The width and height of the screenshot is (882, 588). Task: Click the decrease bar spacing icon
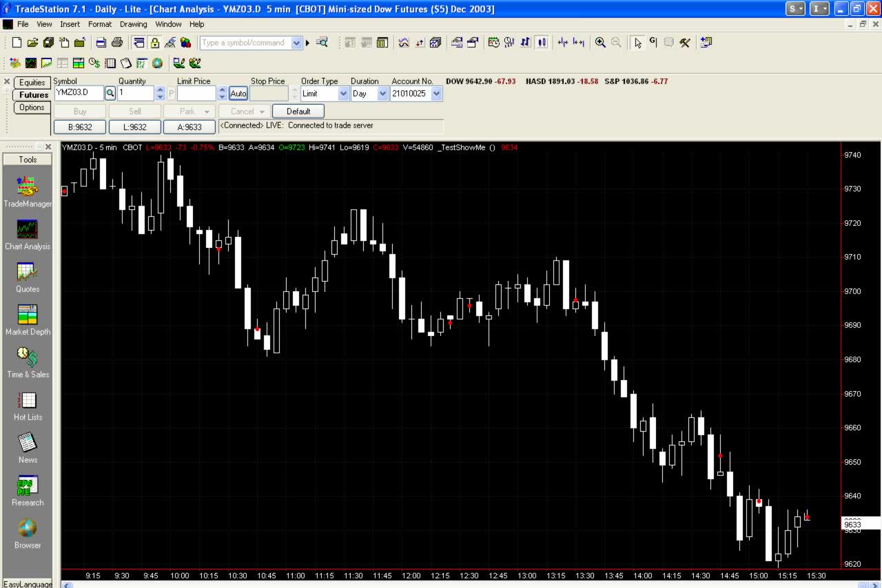(x=563, y=43)
